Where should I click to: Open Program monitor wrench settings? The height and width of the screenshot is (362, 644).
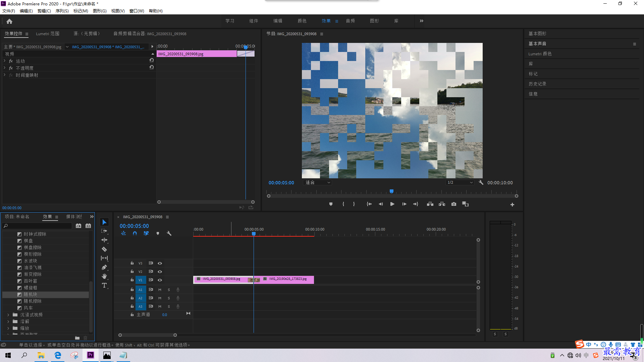click(481, 183)
